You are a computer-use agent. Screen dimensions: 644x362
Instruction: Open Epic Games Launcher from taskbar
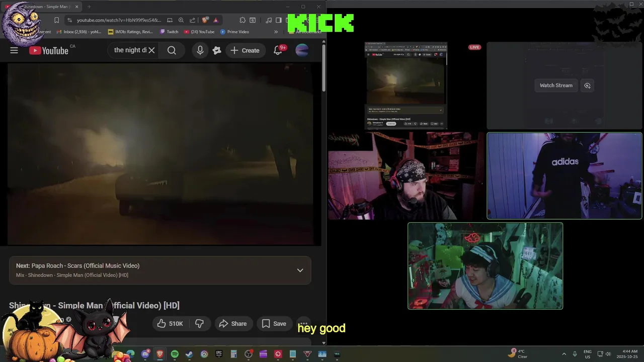[x=219, y=354]
